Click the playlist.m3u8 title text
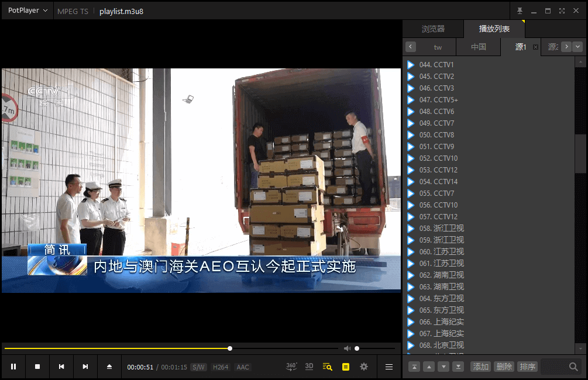This screenshot has height=380, width=588. pyautogui.click(x=121, y=12)
